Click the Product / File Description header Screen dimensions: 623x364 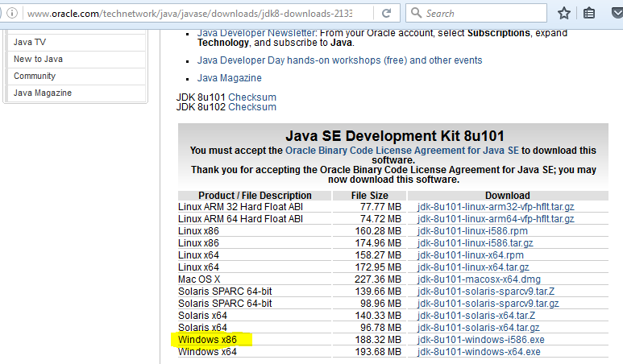click(x=255, y=196)
